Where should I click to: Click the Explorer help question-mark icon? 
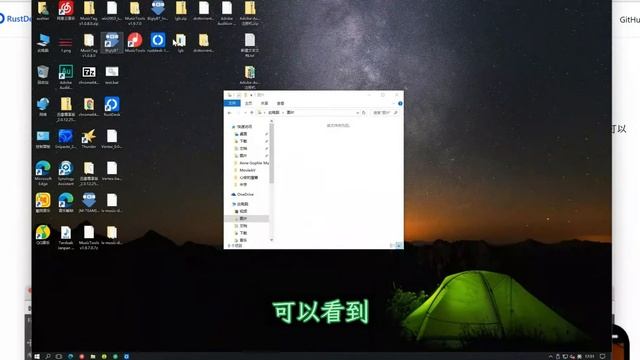point(400,103)
